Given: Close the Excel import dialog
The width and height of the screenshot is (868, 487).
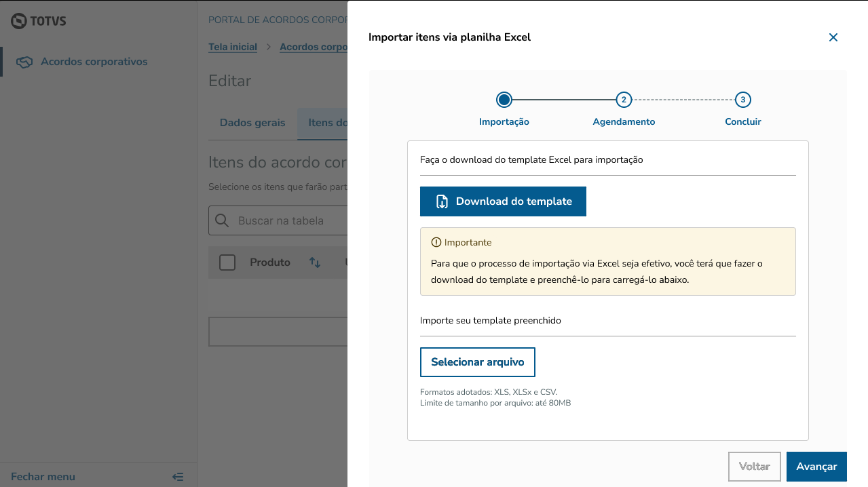Looking at the screenshot, I should click(833, 37).
